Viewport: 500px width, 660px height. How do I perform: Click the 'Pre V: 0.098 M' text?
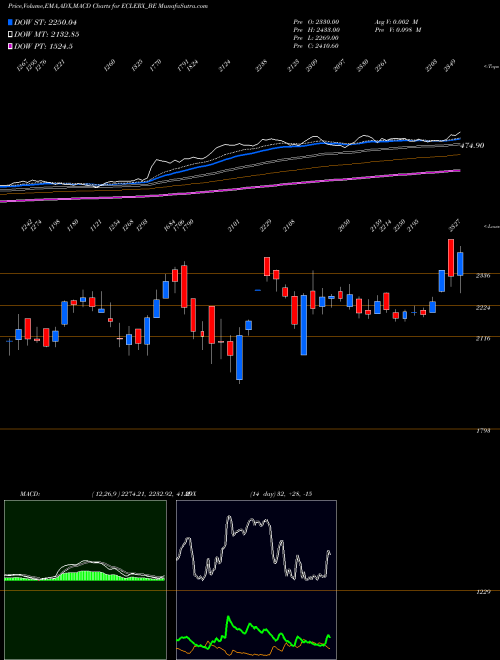click(398, 30)
